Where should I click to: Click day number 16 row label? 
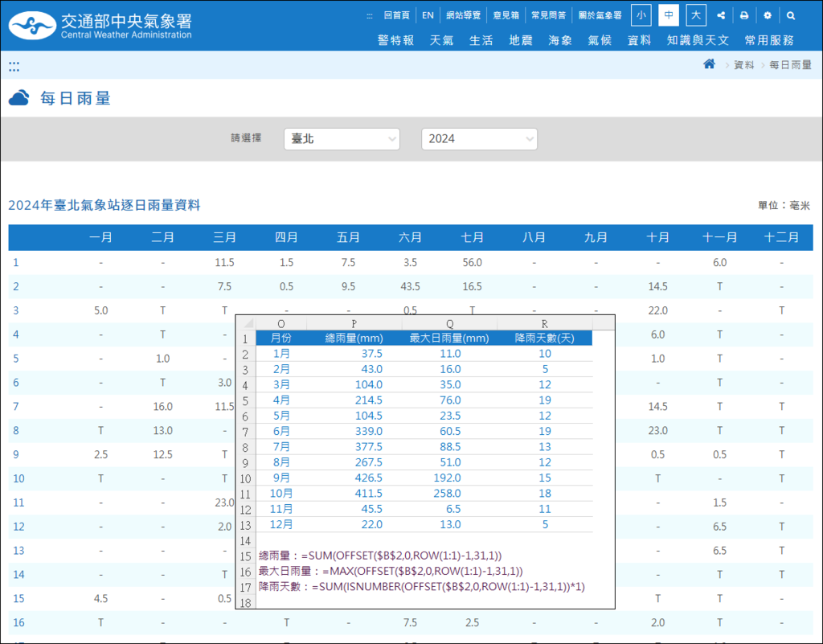19,622
